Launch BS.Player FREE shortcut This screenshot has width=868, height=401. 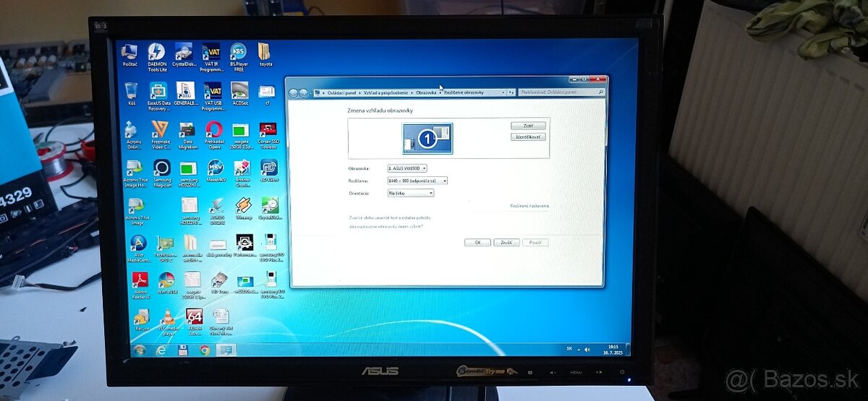click(238, 56)
